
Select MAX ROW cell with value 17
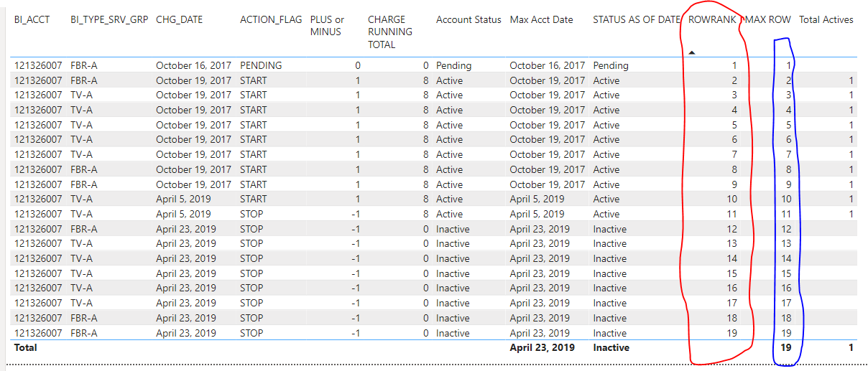pyautogui.click(x=786, y=303)
